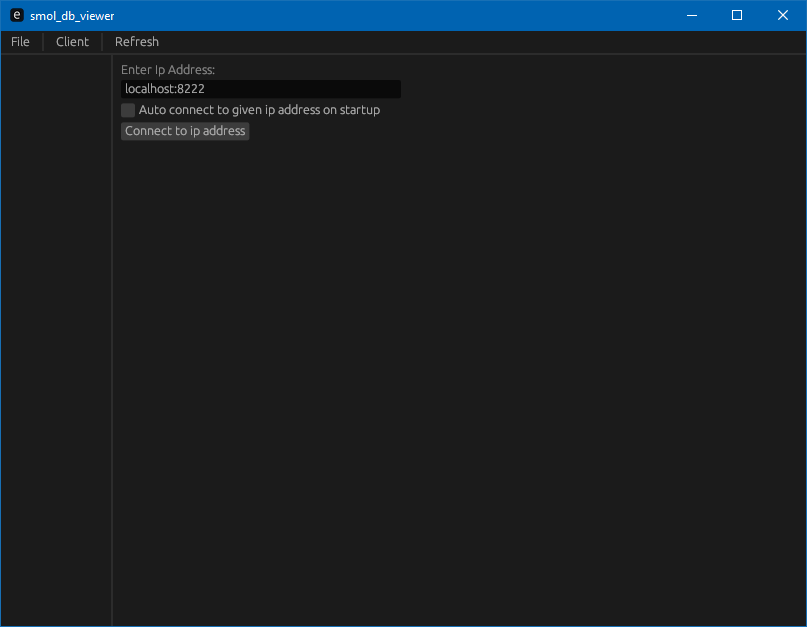Click Connect to ip address button
Viewport: 807px width, 627px height.
[185, 131]
